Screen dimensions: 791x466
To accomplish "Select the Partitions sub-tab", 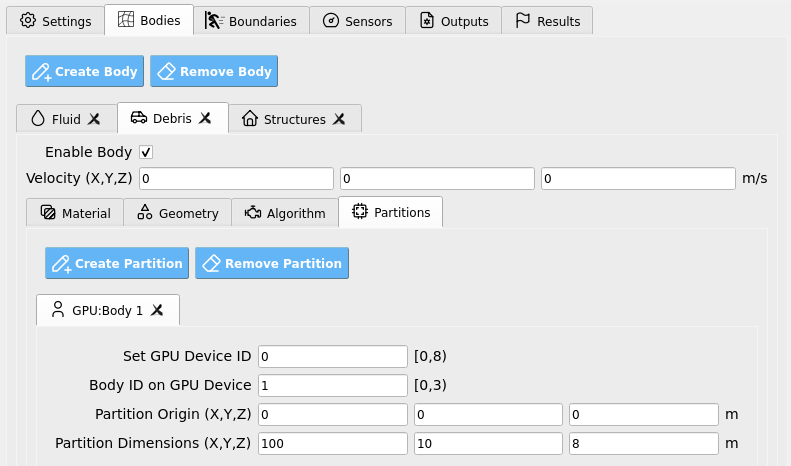I will point(391,212).
